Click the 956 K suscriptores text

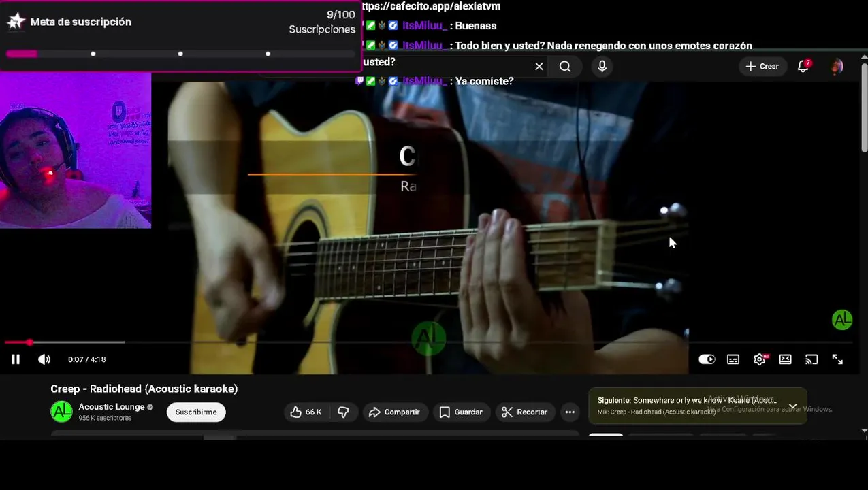pos(105,418)
